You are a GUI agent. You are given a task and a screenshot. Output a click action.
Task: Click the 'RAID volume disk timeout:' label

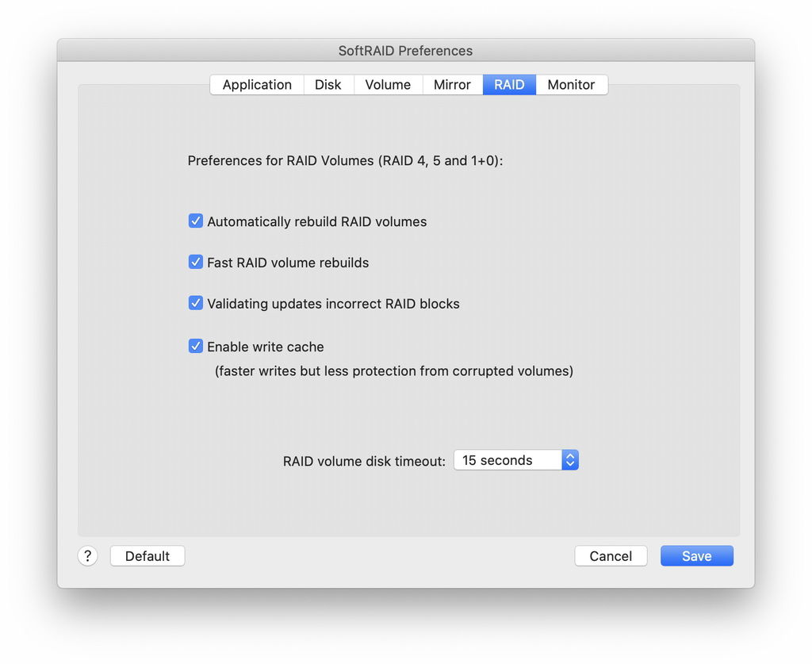click(364, 461)
